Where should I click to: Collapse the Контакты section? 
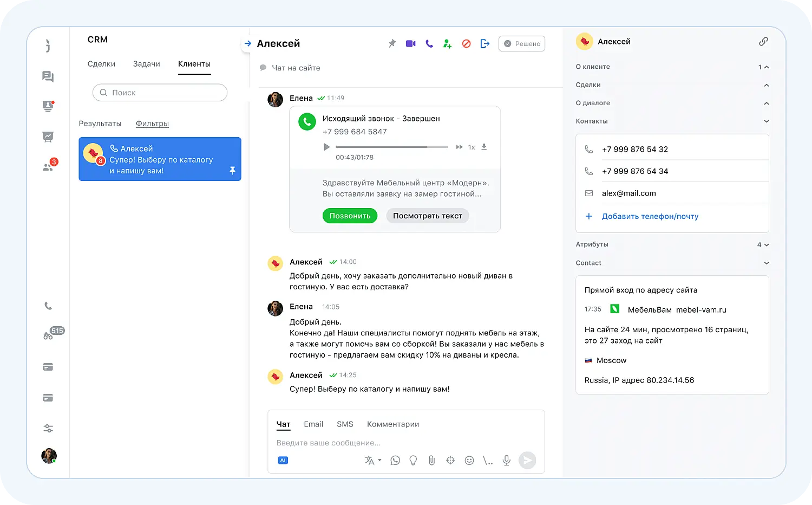click(766, 121)
